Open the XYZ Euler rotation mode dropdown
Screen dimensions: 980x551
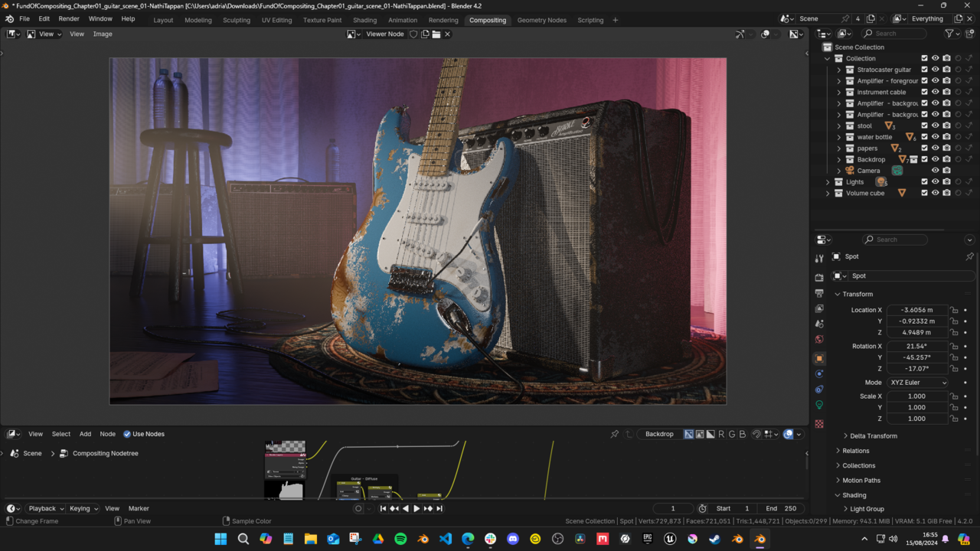[917, 383]
